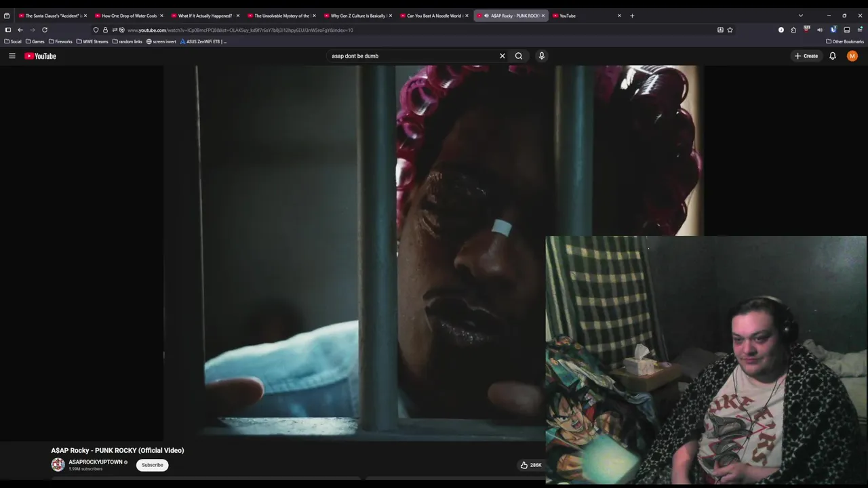
Task: Click the speaker volume extension icon
Action: [x=820, y=30]
